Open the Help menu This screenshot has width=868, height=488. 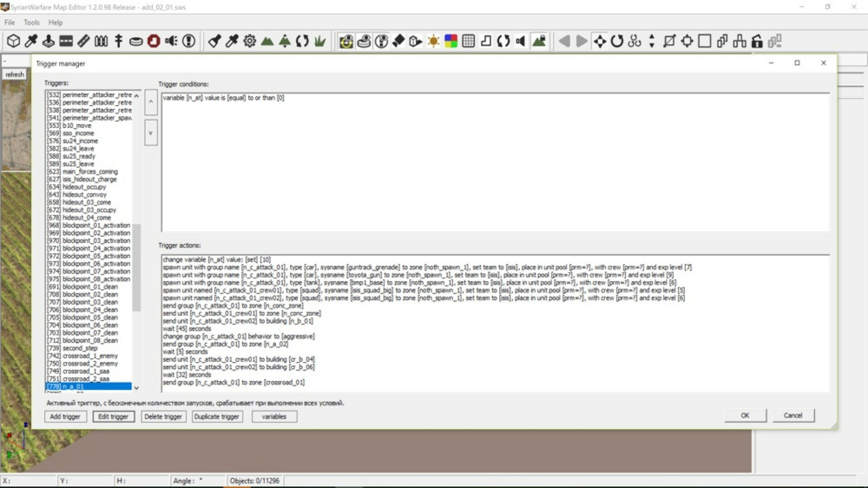point(55,23)
